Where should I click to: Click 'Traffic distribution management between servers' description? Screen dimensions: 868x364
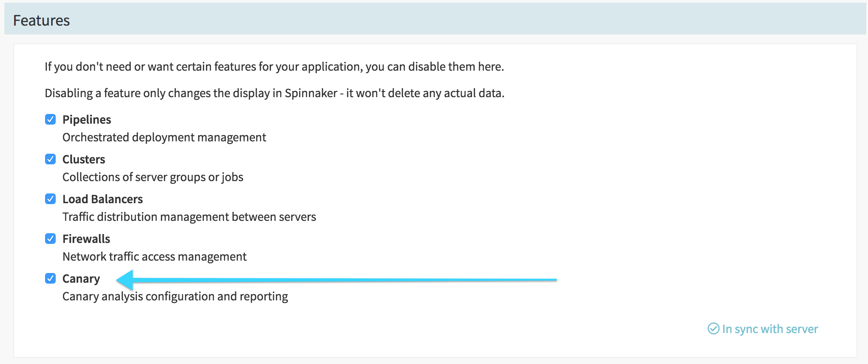coord(189,217)
